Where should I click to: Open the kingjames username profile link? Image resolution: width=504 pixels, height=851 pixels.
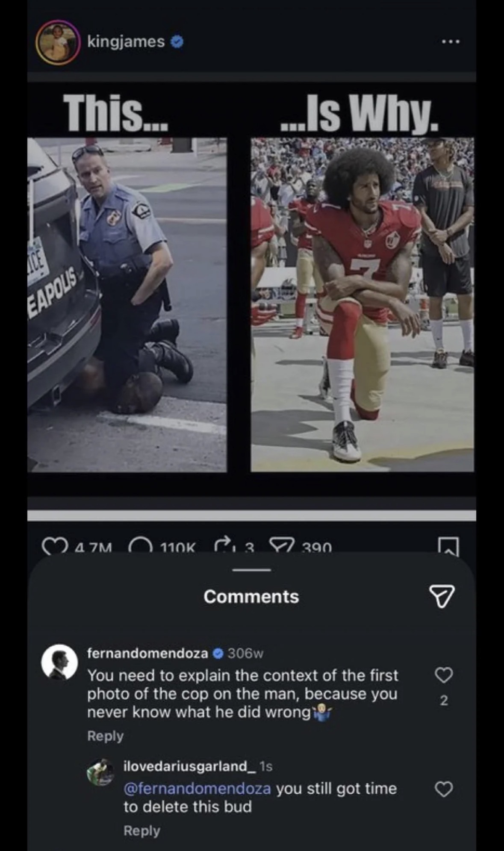click(x=126, y=42)
